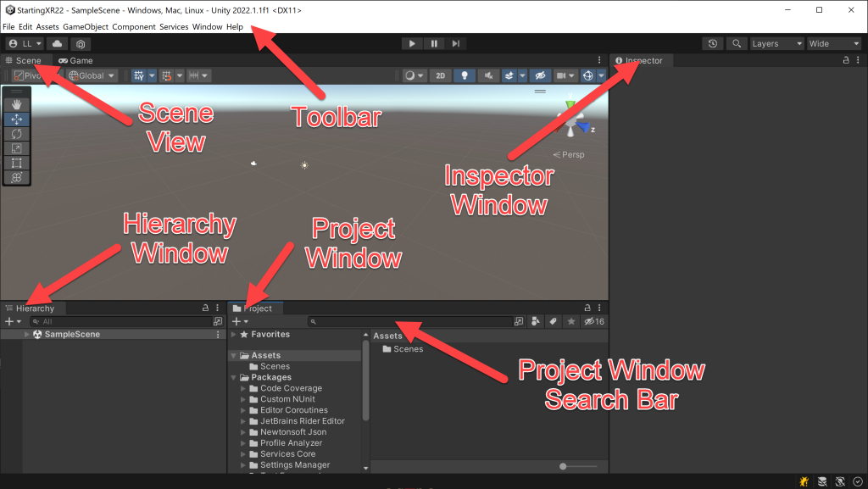Expand Code Coverage package folder
This screenshot has height=489, width=868.
coord(243,388)
